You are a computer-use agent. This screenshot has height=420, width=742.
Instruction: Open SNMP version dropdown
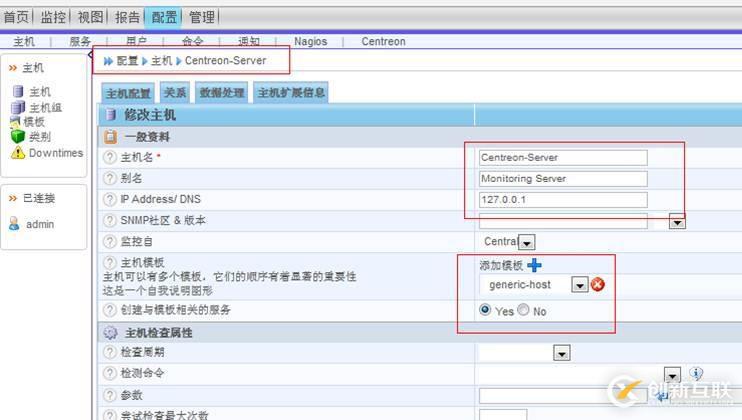pos(677,221)
